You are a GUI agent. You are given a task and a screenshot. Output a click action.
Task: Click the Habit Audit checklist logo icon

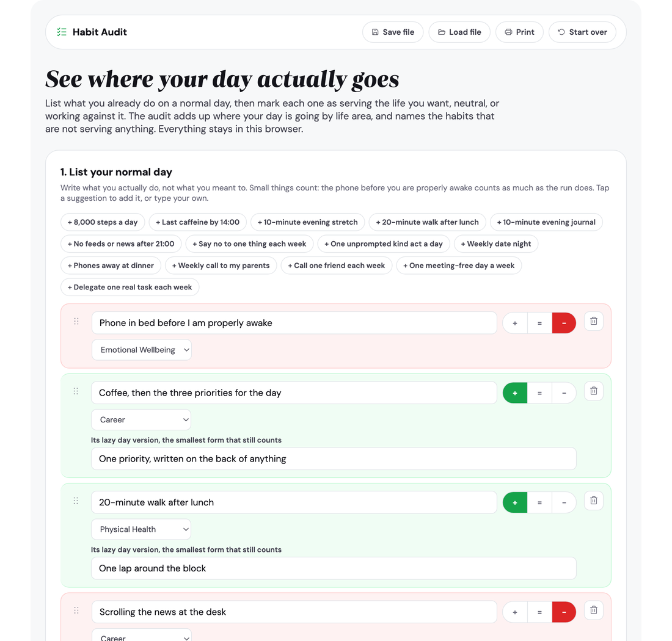62,32
